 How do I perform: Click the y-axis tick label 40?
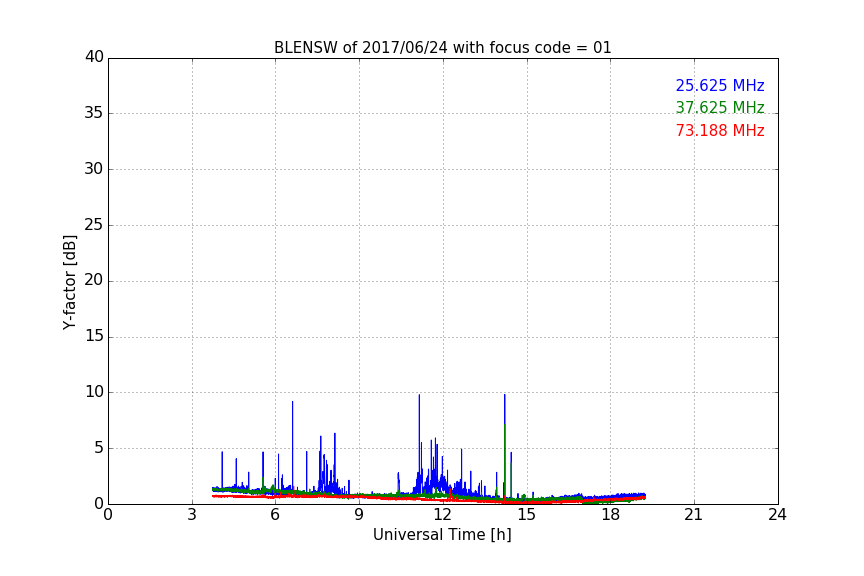[x=94, y=57]
